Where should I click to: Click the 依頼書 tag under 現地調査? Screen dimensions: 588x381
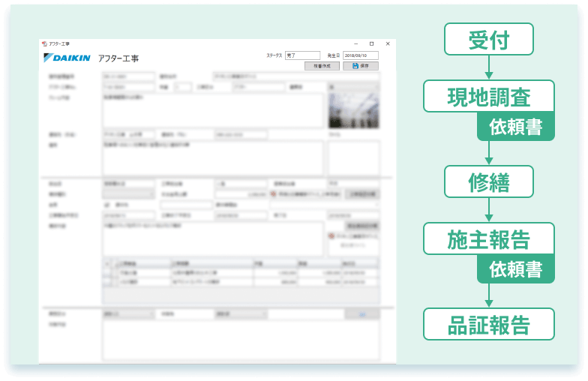(x=515, y=127)
